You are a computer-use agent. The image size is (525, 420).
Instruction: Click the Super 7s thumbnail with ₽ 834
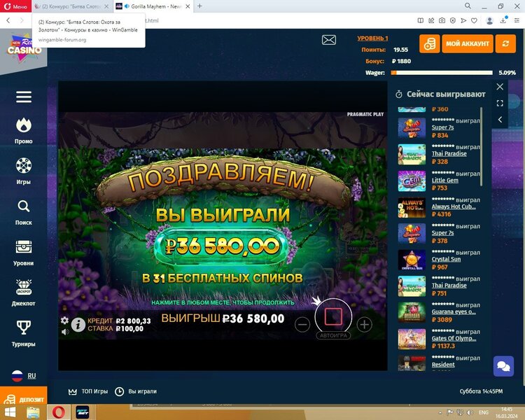412,128
